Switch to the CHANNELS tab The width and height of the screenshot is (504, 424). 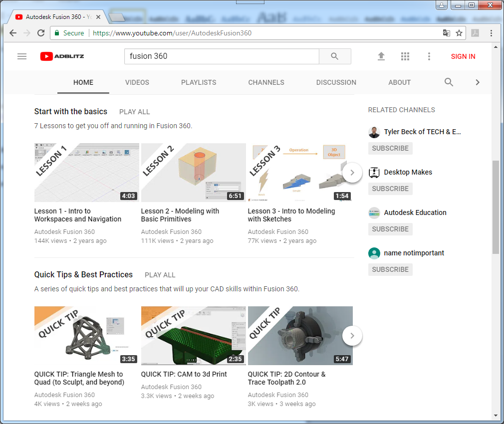pyautogui.click(x=266, y=82)
